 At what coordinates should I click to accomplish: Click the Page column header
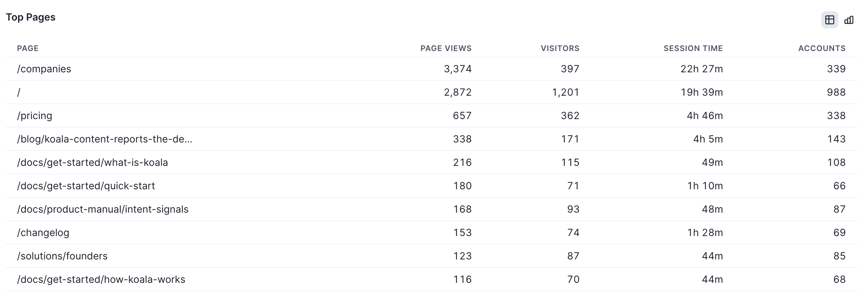[x=28, y=48]
